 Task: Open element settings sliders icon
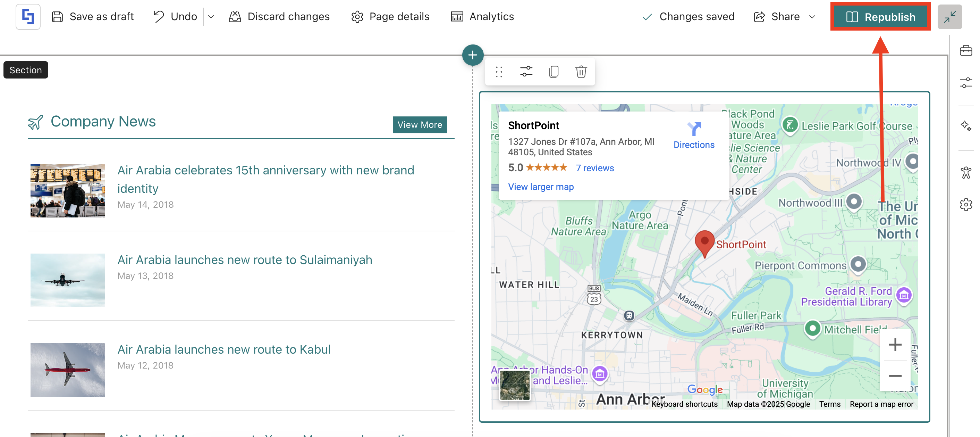pos(526,72)
